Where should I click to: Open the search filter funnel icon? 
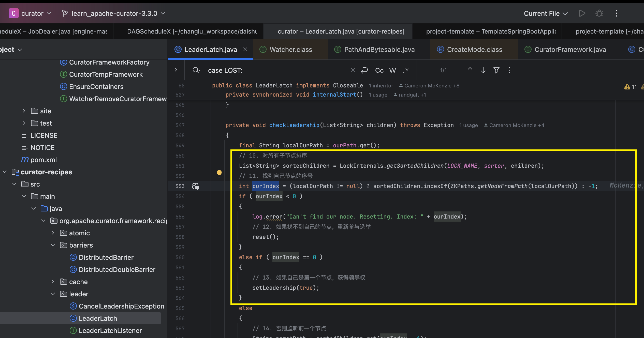click(x=496, y=70)
